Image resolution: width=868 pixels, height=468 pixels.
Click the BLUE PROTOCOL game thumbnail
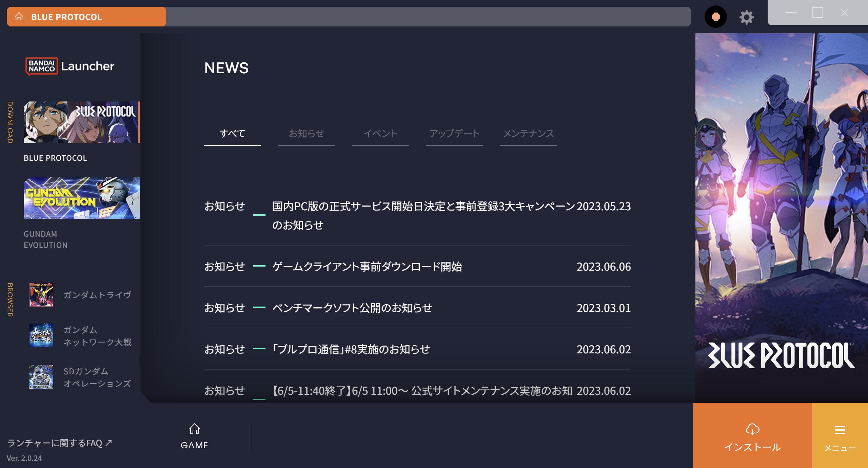coord(81,122)
